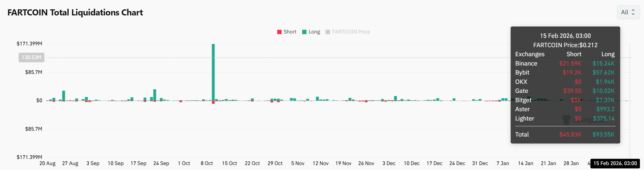Click the tallest green bar at 8 Oct
Image resolution: width=644 pixels, height=170 pixels.
[213, 72]
